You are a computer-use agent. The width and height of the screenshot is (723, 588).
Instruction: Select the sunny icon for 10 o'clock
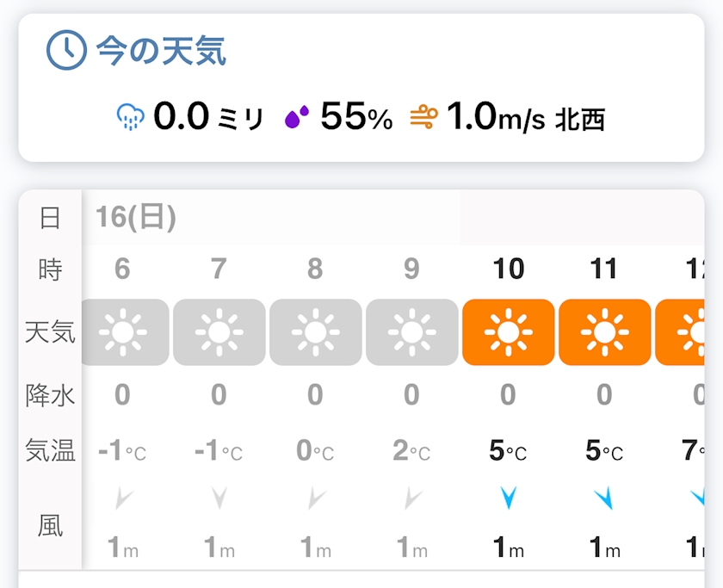(508, 332)
